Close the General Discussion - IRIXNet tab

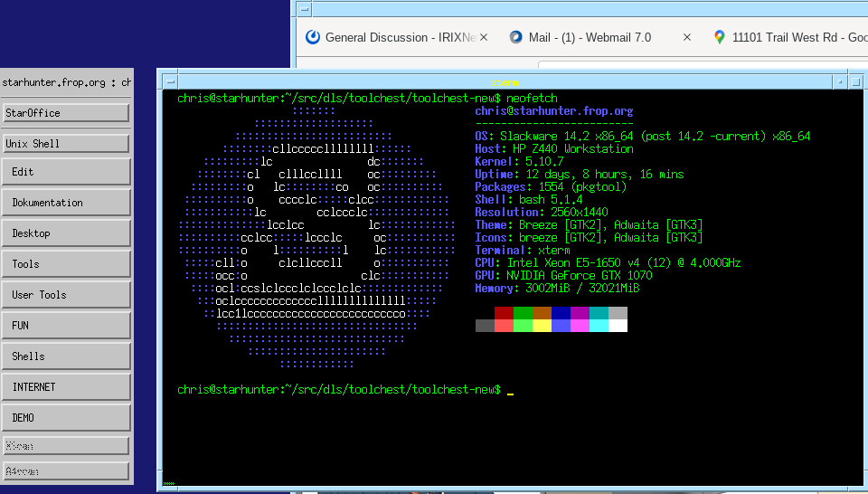[483, 37]
